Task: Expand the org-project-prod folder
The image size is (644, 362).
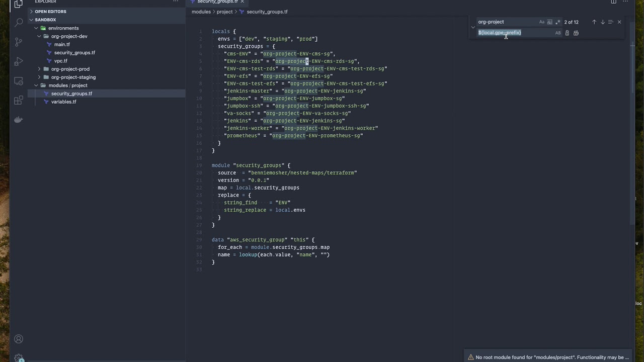Action: [x=106, y=69]
